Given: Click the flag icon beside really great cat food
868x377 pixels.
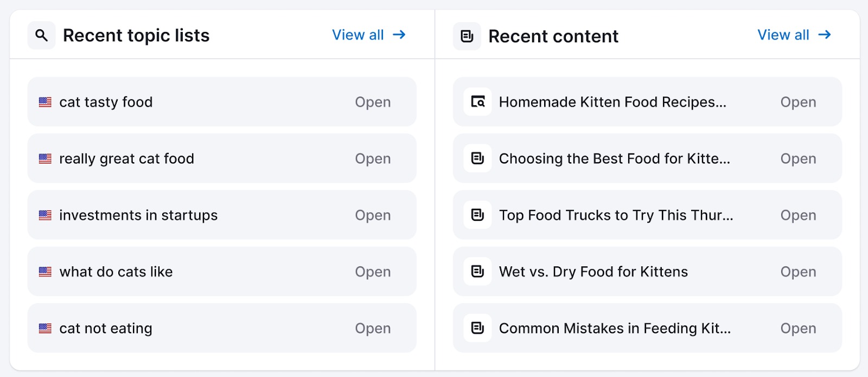Looking at the screenshot, I should [x=45, y=158].
